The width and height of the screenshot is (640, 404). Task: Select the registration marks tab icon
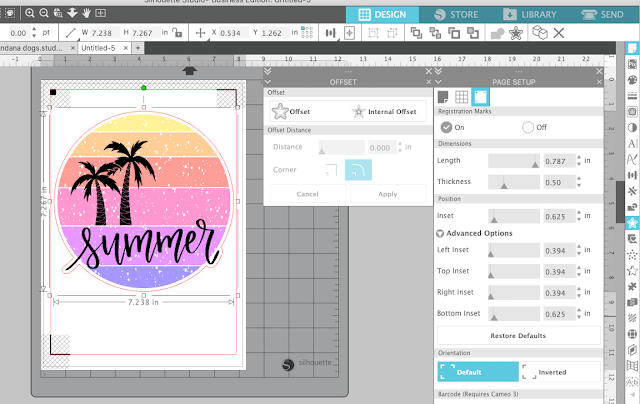coord(480,97)
